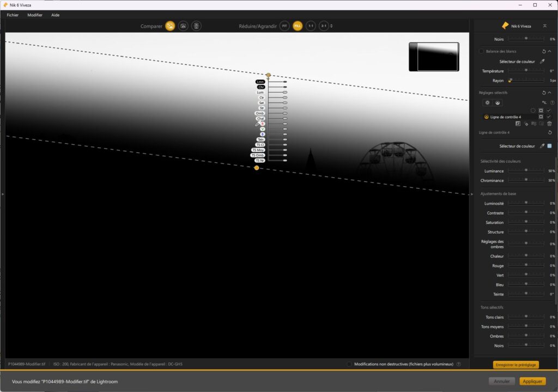Click TS Moy on-image slider label
Viewport: 558px width, 392px height.
[258, 150]
